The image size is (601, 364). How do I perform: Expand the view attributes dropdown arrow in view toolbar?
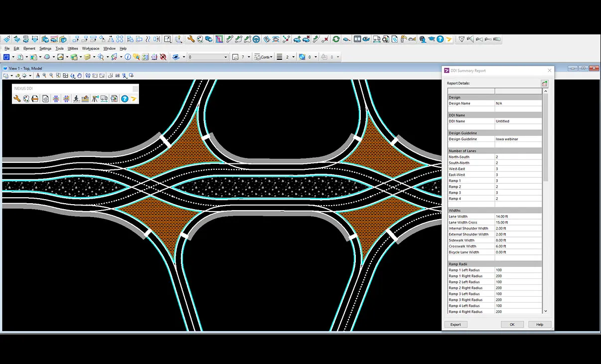[x=12, y=76]
